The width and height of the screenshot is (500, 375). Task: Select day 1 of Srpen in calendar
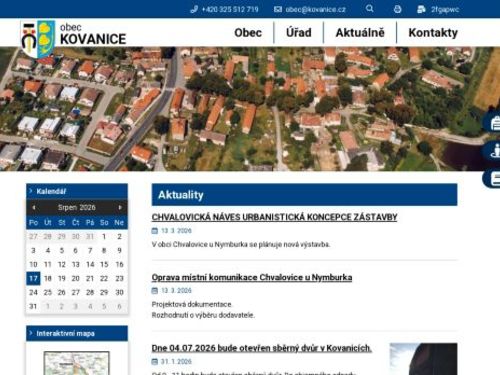[104, 237]
